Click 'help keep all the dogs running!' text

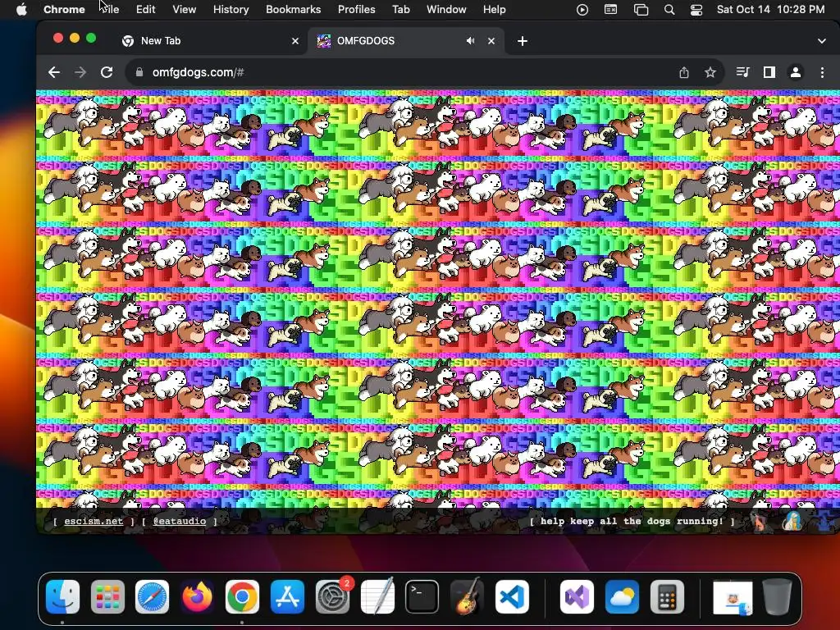point(632,521)
